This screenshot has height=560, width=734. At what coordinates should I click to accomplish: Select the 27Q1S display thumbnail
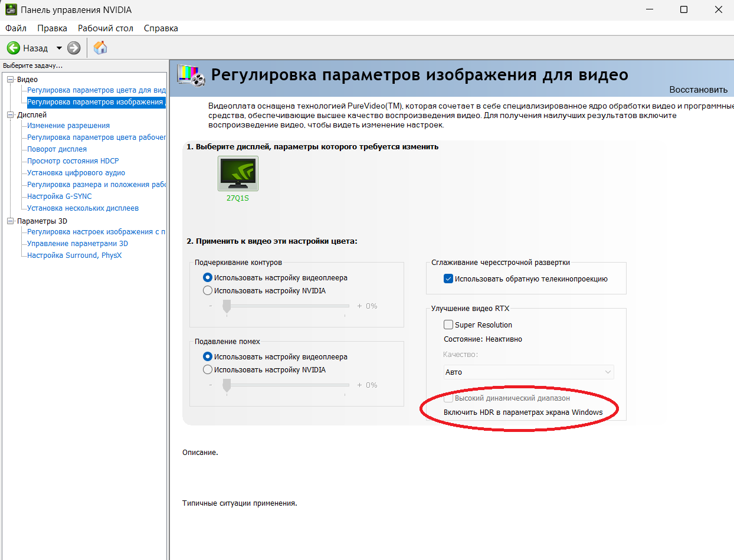238,173
